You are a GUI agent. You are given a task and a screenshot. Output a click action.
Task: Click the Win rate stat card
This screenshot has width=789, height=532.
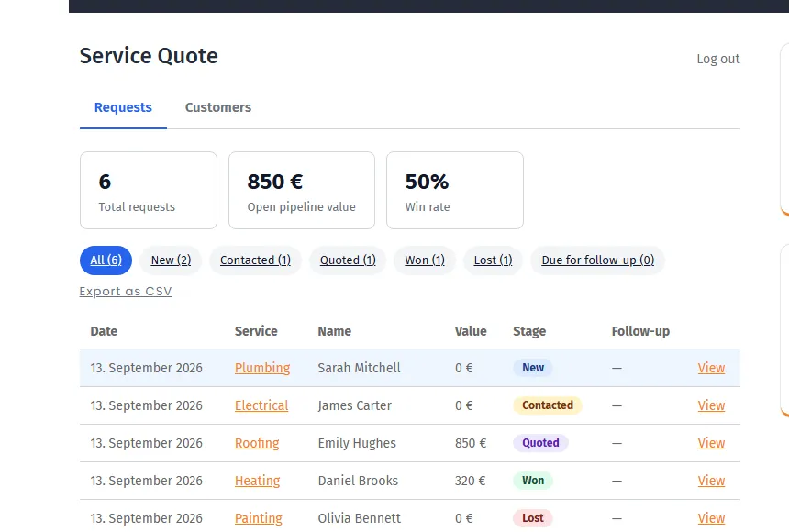[x=455, y=190]
